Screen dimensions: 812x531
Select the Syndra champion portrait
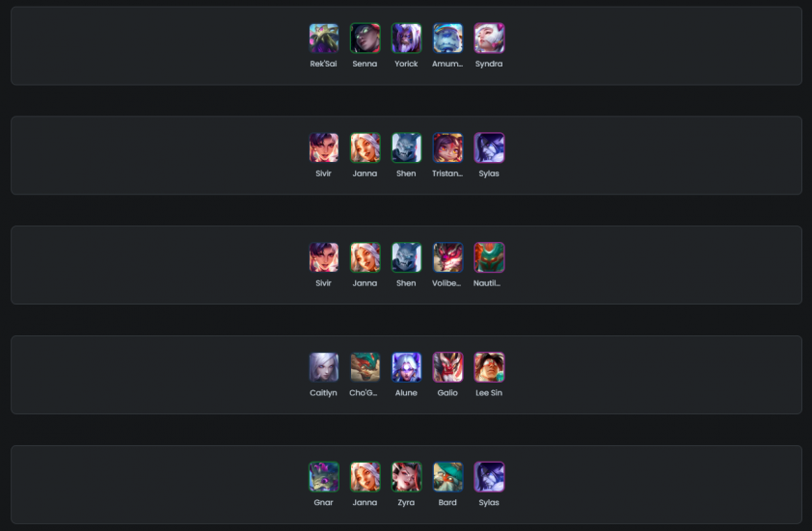[x=489, y=39]
